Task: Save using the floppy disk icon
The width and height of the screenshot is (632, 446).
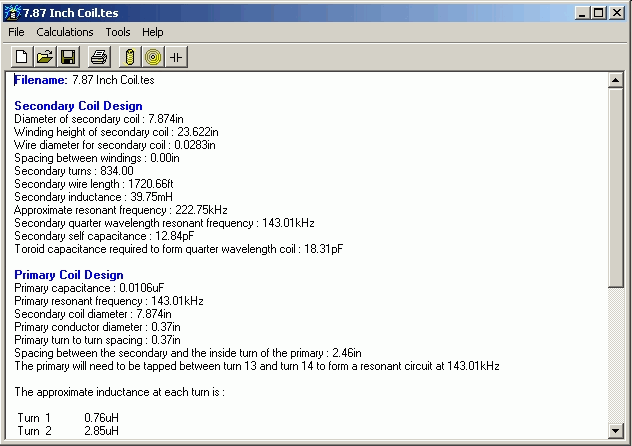Action: [68, 57]
